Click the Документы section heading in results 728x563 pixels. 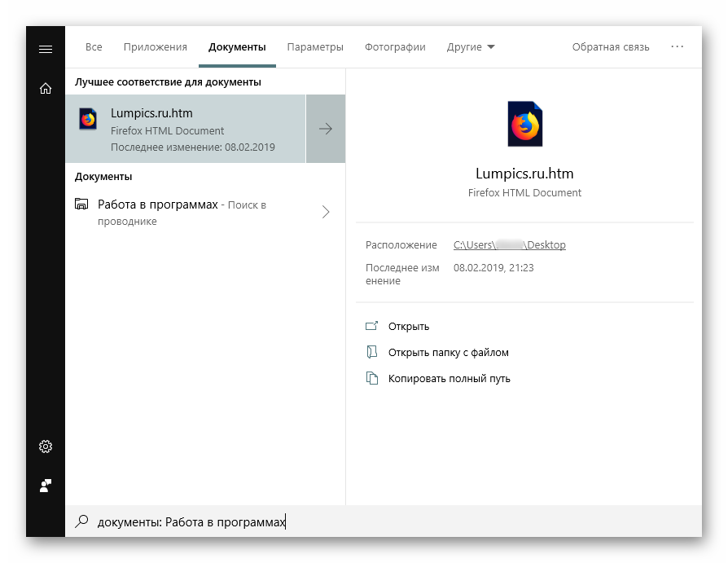pos(103,177)
